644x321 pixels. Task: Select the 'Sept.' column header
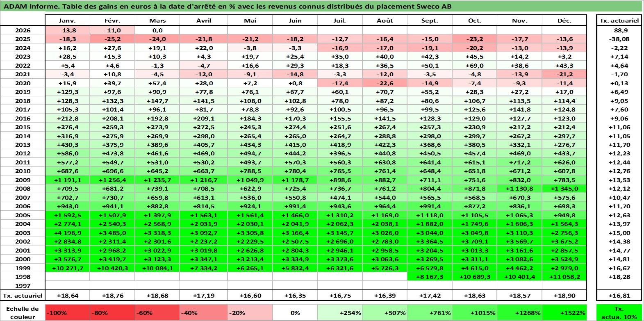[x=430, y=20]
